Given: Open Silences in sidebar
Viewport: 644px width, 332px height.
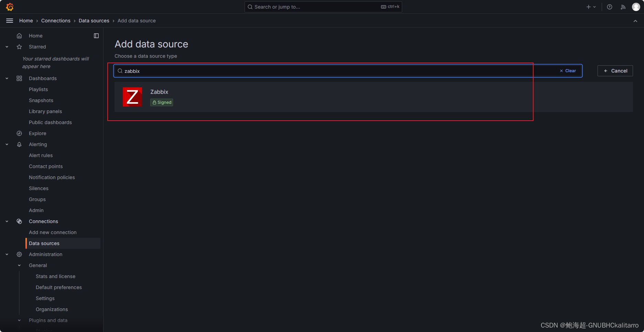Looking at the screenshot, I should 39,188.
